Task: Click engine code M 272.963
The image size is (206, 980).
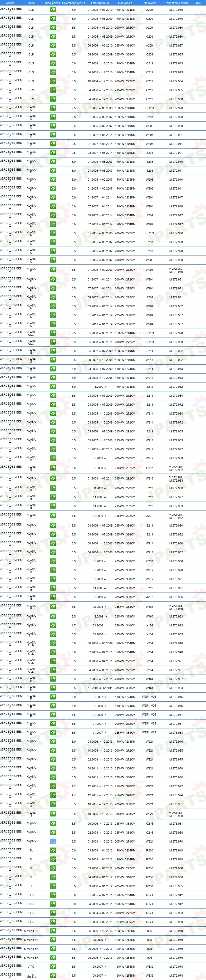Action: point(176,913)
